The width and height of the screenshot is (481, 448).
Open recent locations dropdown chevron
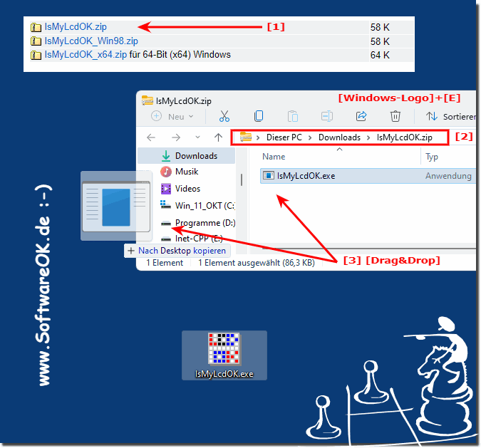pos(197,137)
